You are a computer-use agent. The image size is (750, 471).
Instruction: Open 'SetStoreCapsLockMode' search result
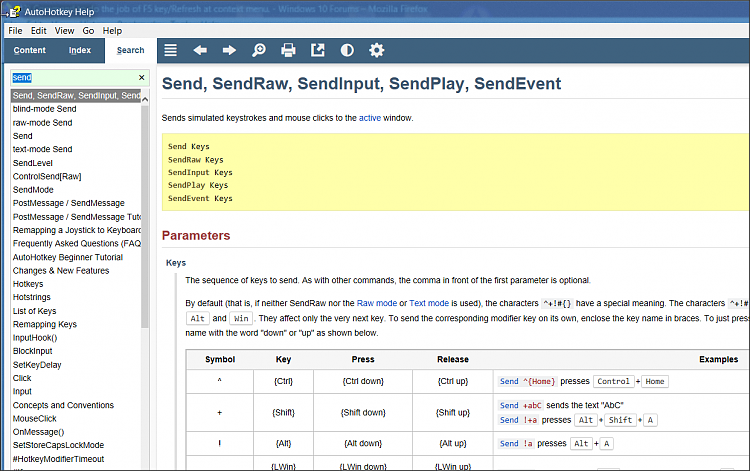pos(58,445)
